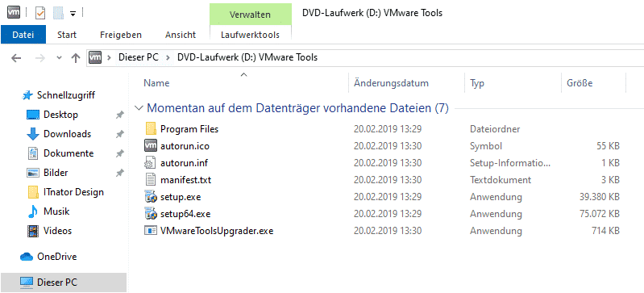Sort by the Änderungsdatum column header

coord(391,83)
